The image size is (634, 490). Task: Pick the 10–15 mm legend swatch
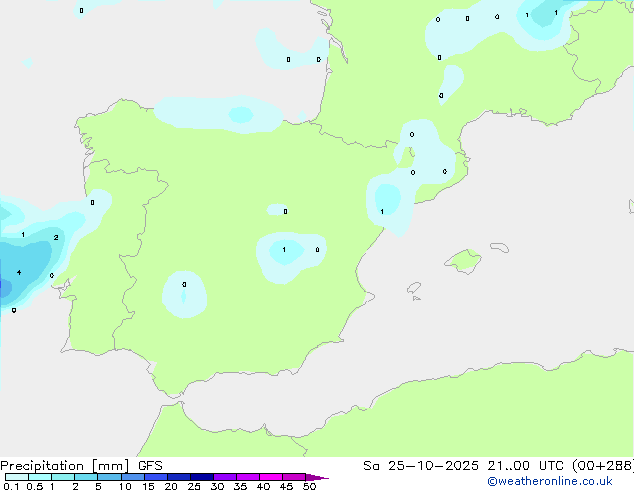click(132, 477)
